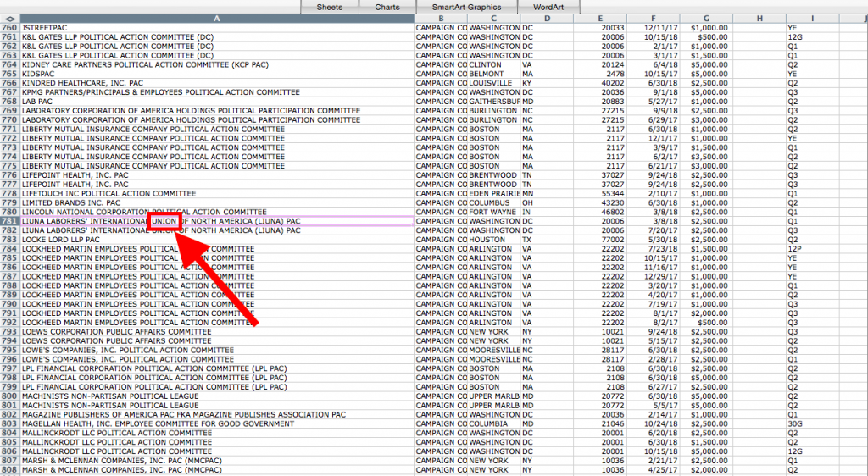Select column F header
The width and height of the screenshot is (868, 476).
[654, 19]
